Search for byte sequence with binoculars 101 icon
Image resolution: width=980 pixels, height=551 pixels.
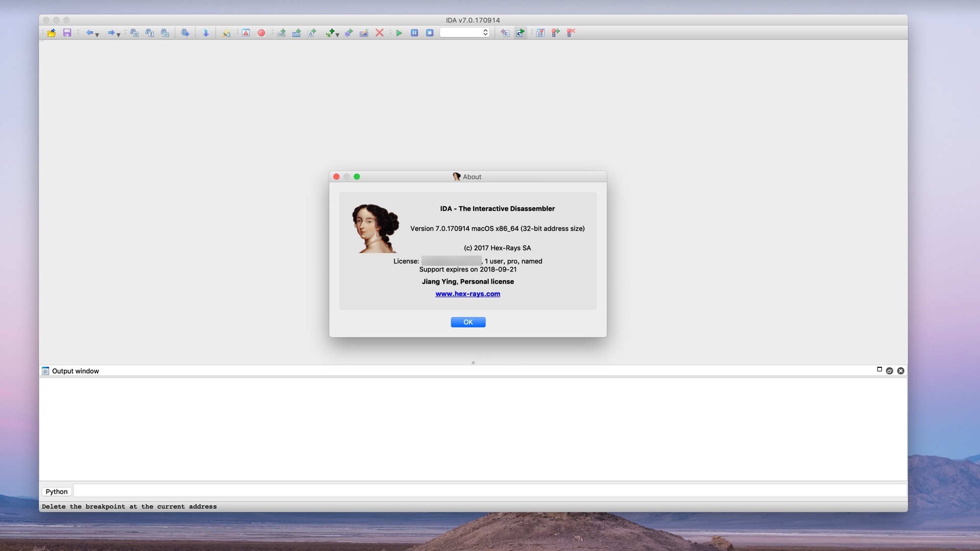click(x=165, y=33)
